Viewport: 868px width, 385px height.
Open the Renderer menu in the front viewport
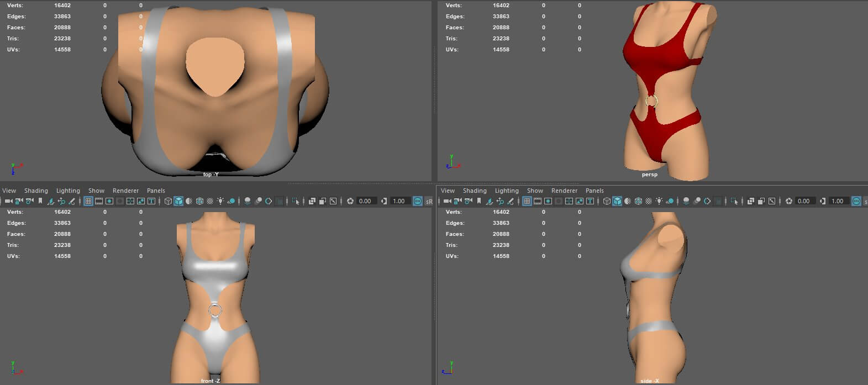(125, 191)
